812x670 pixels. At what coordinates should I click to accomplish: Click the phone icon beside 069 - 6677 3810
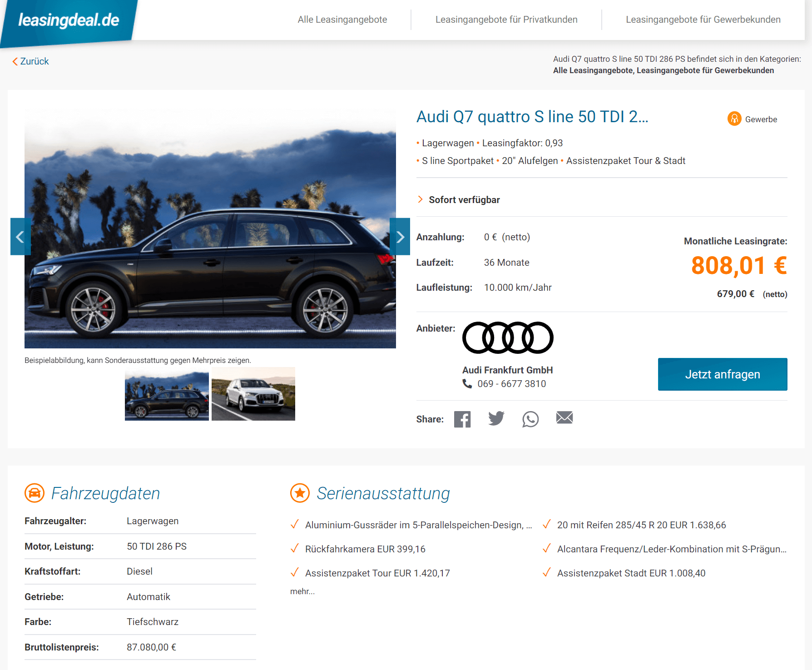click(467, 383)
